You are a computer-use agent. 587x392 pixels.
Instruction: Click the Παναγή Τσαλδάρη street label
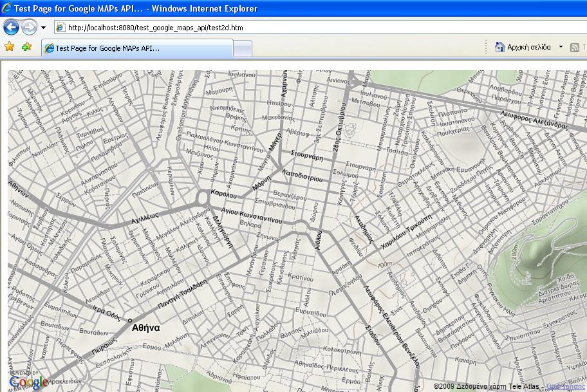182,294
